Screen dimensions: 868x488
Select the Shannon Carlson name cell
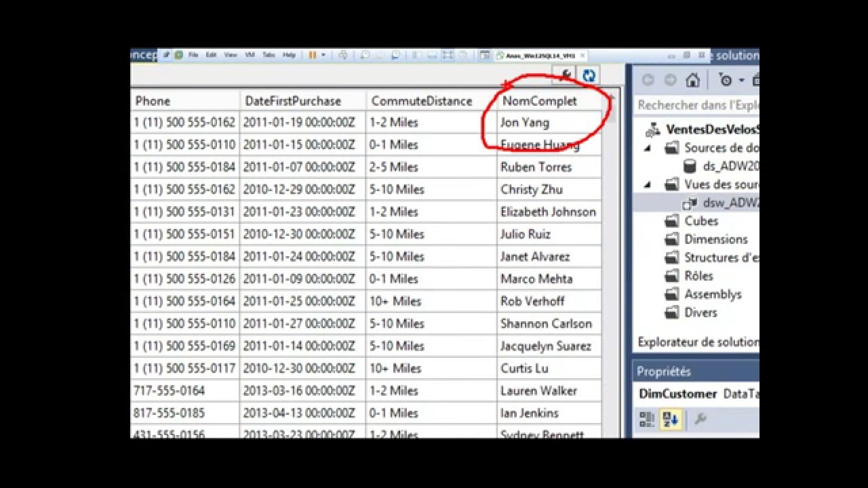point(549,323)
